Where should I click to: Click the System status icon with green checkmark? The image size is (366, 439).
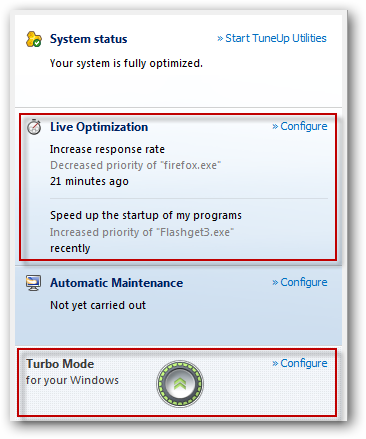(34, 39)
